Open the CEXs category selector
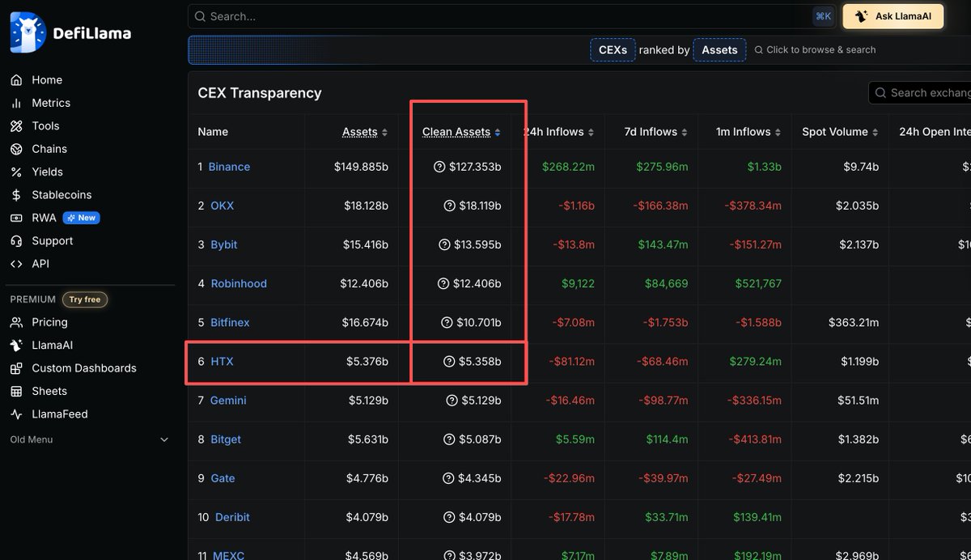Image resolution: width=971 pixels, height=560 pixels. click(613, 49)
